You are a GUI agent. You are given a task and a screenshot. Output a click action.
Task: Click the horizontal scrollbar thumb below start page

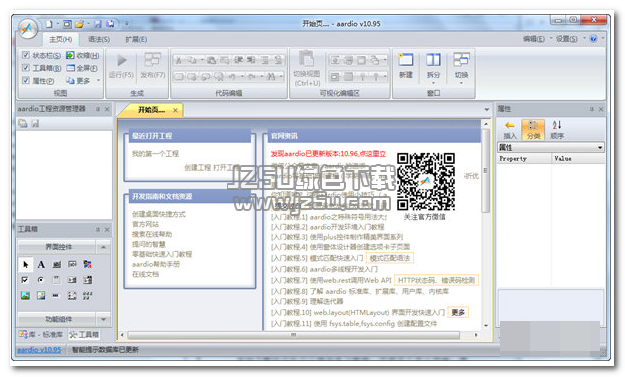pos(293,335)
